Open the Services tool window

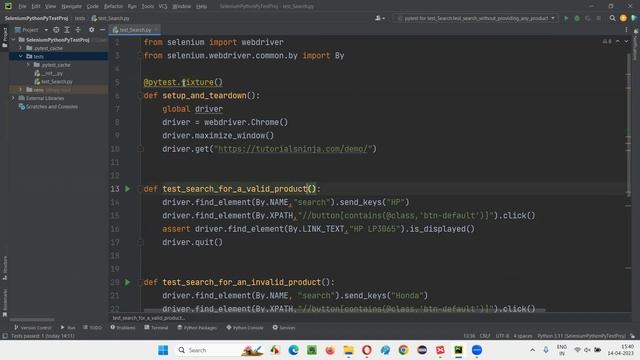(284, 327)
